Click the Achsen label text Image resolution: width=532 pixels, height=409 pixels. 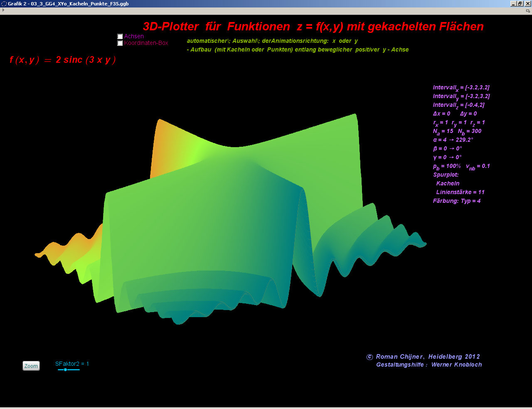coord(134,37)
